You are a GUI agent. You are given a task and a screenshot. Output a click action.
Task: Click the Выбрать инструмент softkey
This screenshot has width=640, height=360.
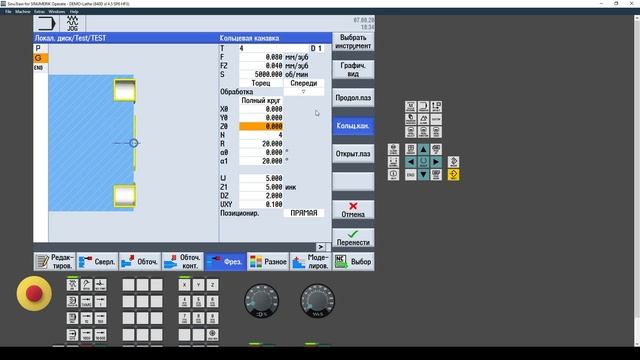click(x=353, y=42)
